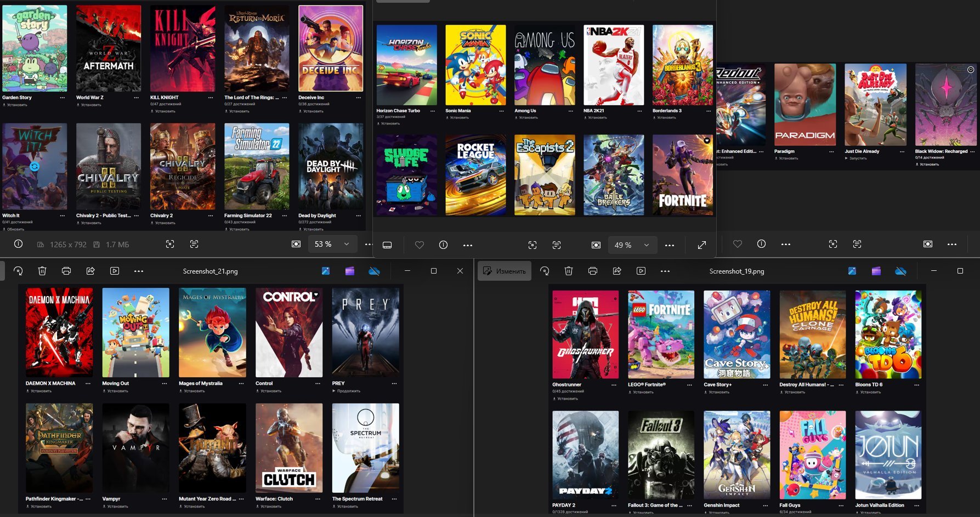Rotate image in Screenshot_21.png window
Image resolution: width=980 pixels, height=517 pixels.
pos(18,271)
